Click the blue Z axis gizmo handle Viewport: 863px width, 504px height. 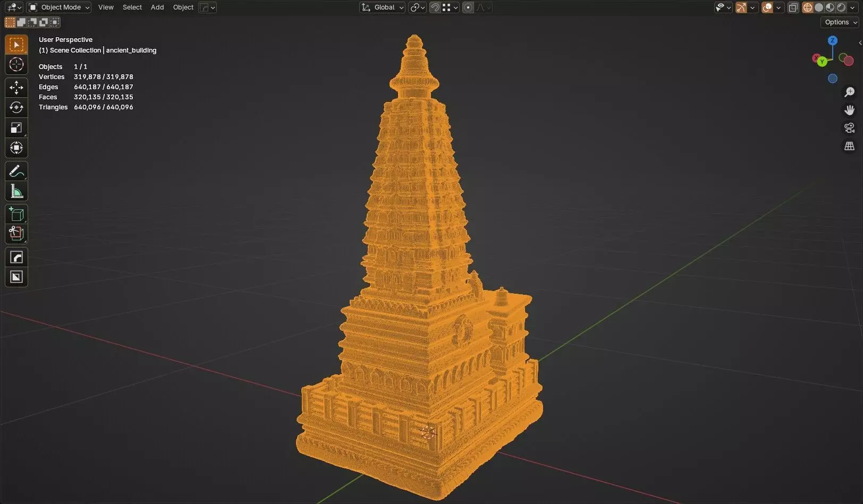click(833, 40)
